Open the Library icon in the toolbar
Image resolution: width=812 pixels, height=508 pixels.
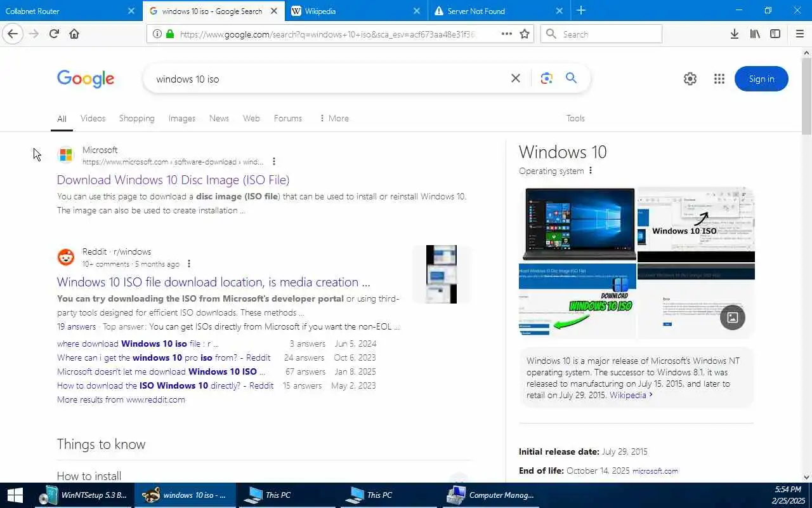[x=755, y=34]
